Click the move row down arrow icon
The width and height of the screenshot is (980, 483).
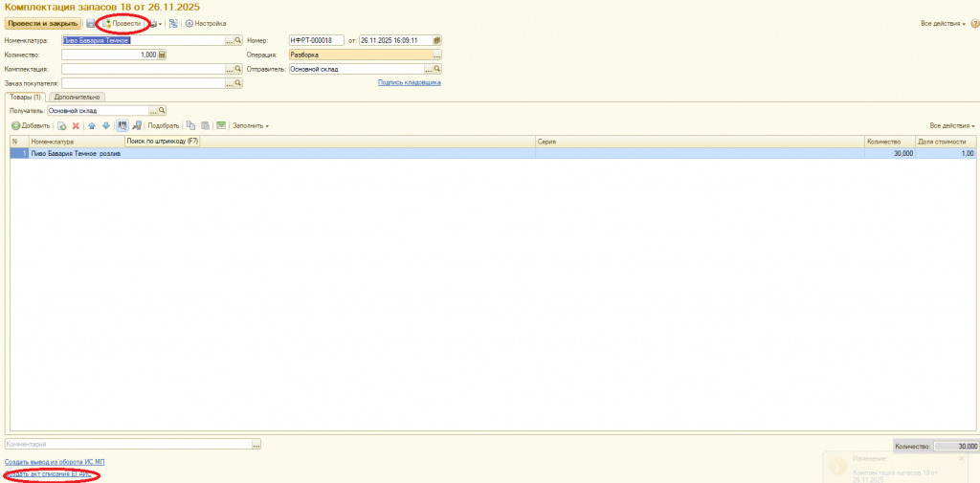[x=105, y=125]
